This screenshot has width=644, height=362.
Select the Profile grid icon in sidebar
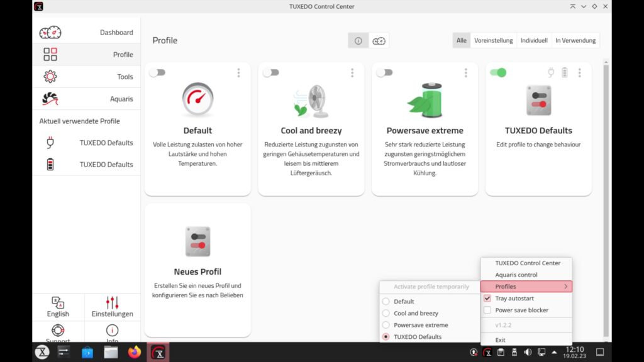pyautogui.click(x=50, y=54)
